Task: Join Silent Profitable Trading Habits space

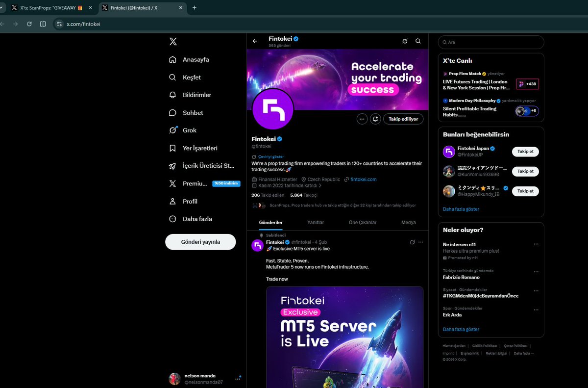Action: pyautogui.click(x=527, y=111)
